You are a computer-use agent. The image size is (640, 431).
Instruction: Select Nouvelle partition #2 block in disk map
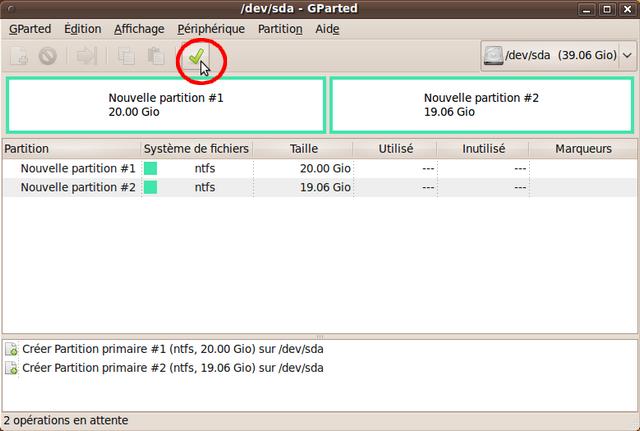point(482,105)
